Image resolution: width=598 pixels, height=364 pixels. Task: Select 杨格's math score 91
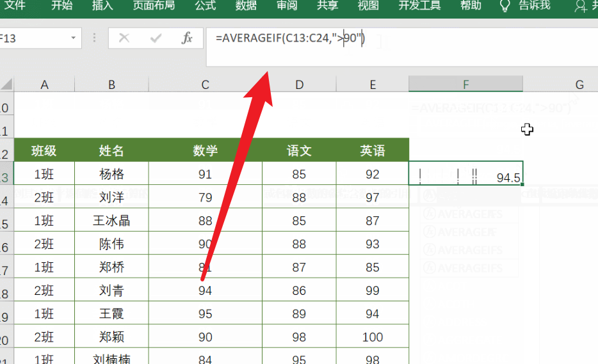(205, 174)
